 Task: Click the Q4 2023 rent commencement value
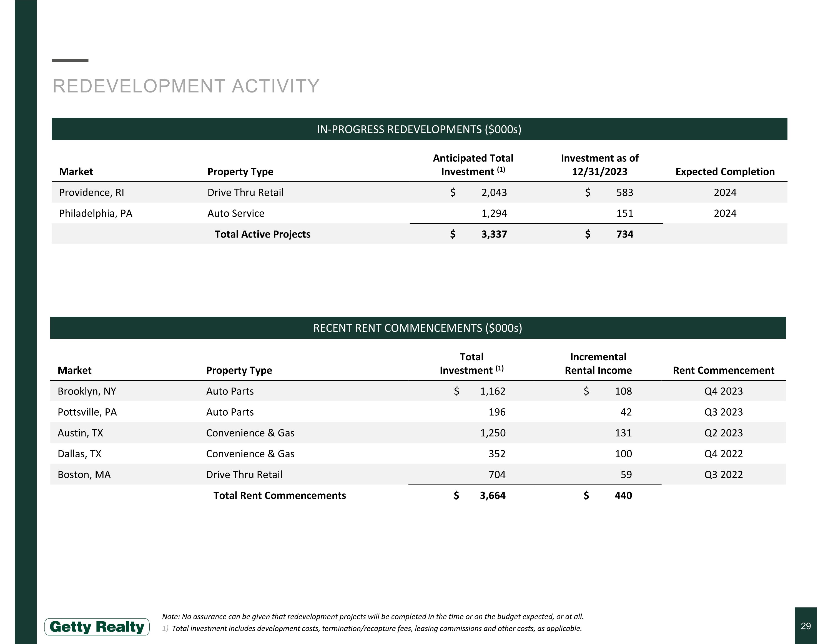point(724,391)
